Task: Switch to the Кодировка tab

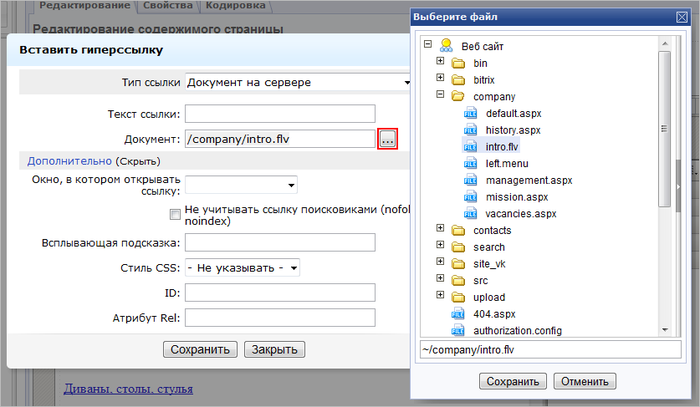Action: pyautogui.click(x=235, y=5)
